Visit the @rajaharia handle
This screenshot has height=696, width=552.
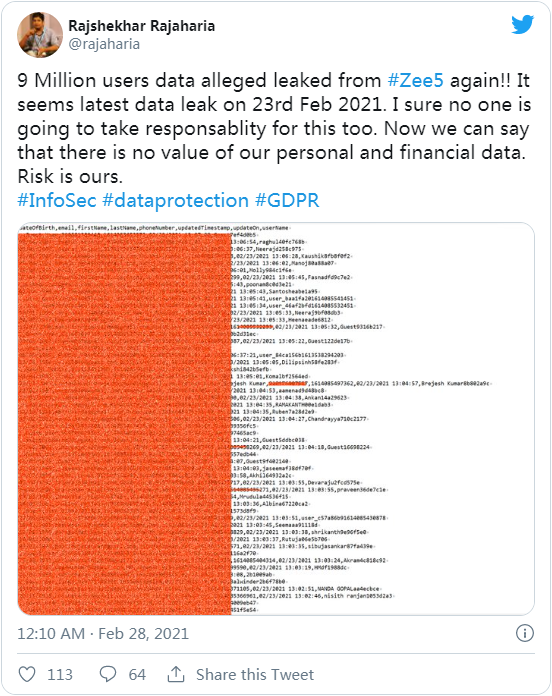coord(104,44)
